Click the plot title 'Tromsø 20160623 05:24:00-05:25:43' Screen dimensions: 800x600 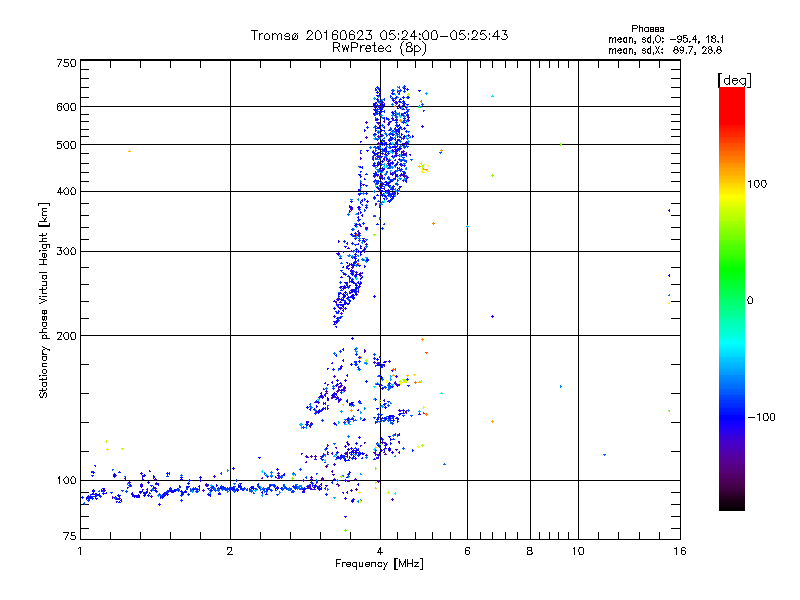pos(379,35)
